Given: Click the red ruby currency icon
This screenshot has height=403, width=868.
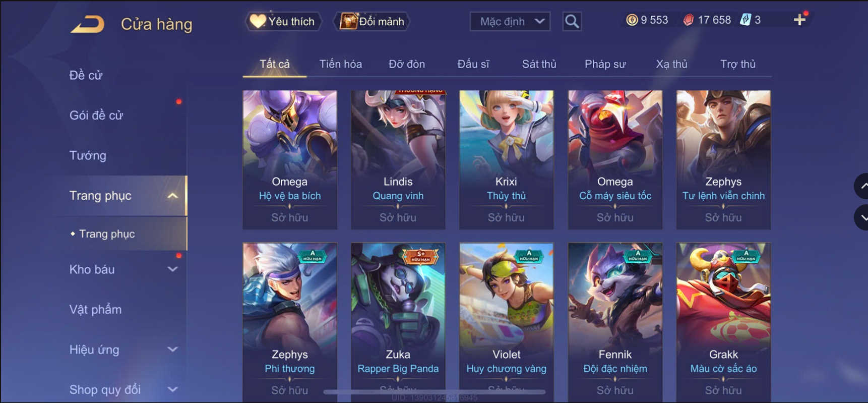Looking at the screenshot, I should coord(688,20).
